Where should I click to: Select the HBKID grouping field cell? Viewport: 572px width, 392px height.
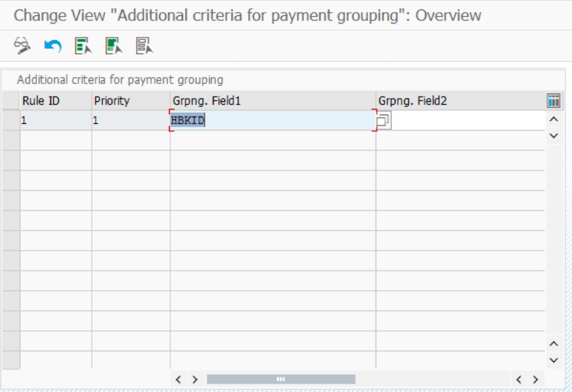(x=273, y=120)
